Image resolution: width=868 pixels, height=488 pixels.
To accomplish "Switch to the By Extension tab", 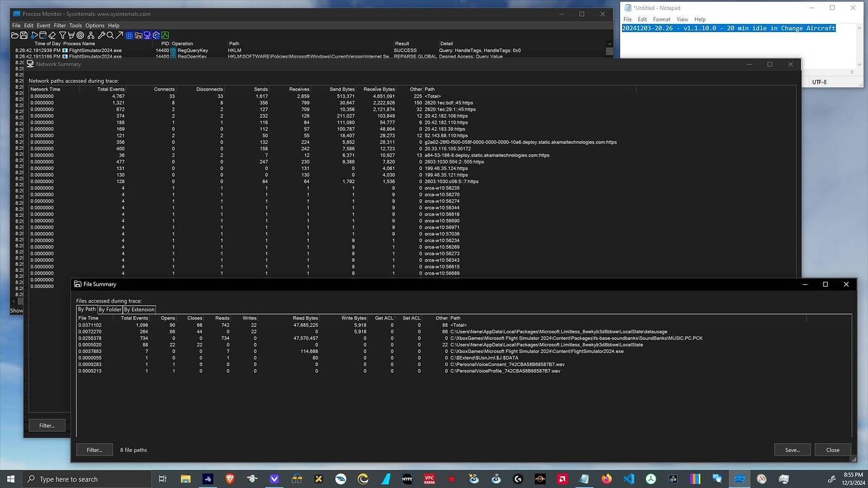I will click(x=139, y=309).
